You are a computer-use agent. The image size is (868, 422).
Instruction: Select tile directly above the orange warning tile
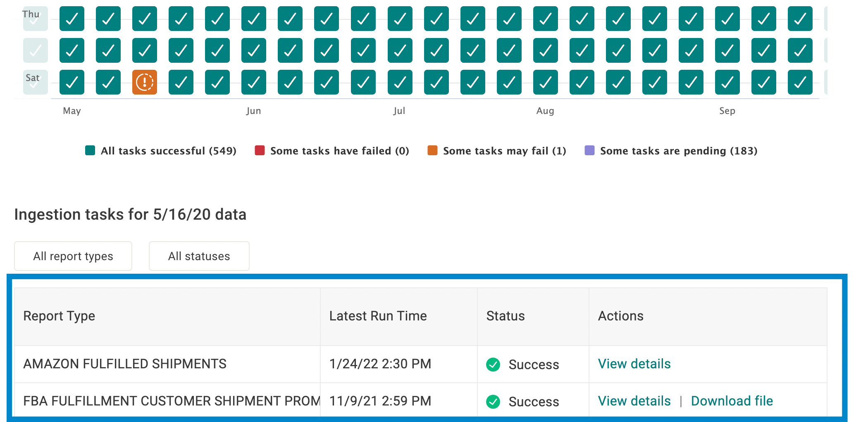tap(145, 50)
